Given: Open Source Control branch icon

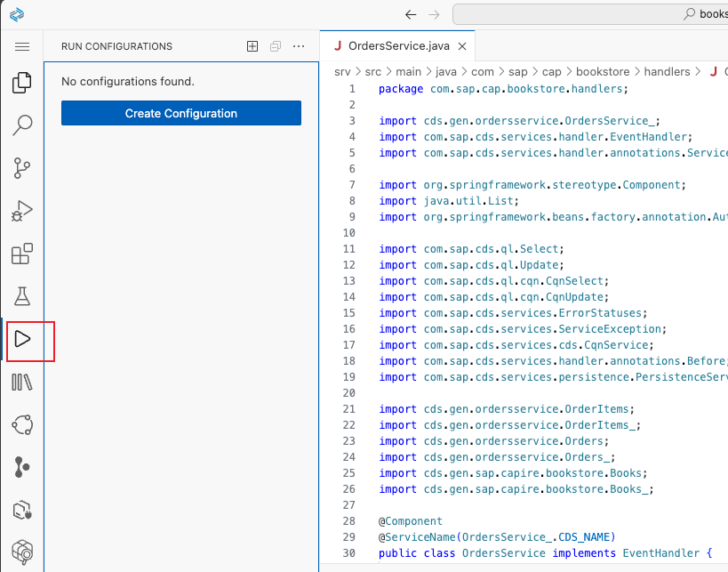Looking at the screenshot, I should tap(22, 168).
